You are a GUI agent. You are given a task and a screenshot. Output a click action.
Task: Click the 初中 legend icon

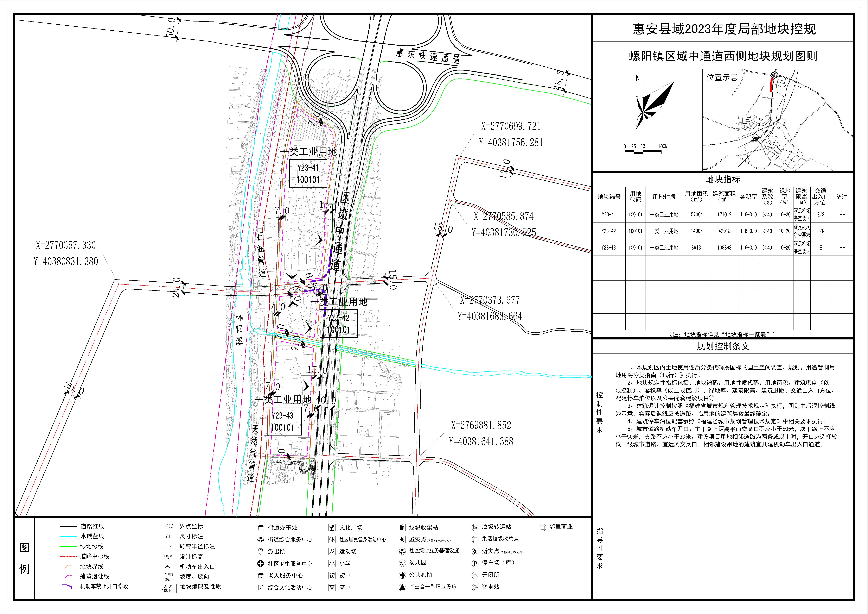point(332,575)
